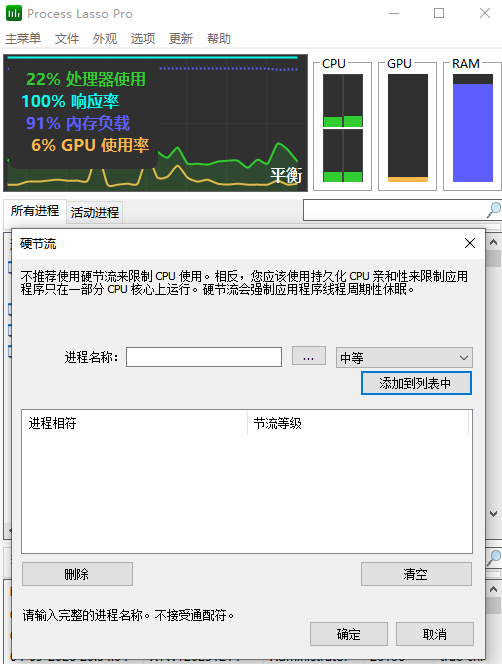The height and width of the screenshot is (664, 502).
Task: Close the 硬节流 dialog with X
Action: click(469, 243)
